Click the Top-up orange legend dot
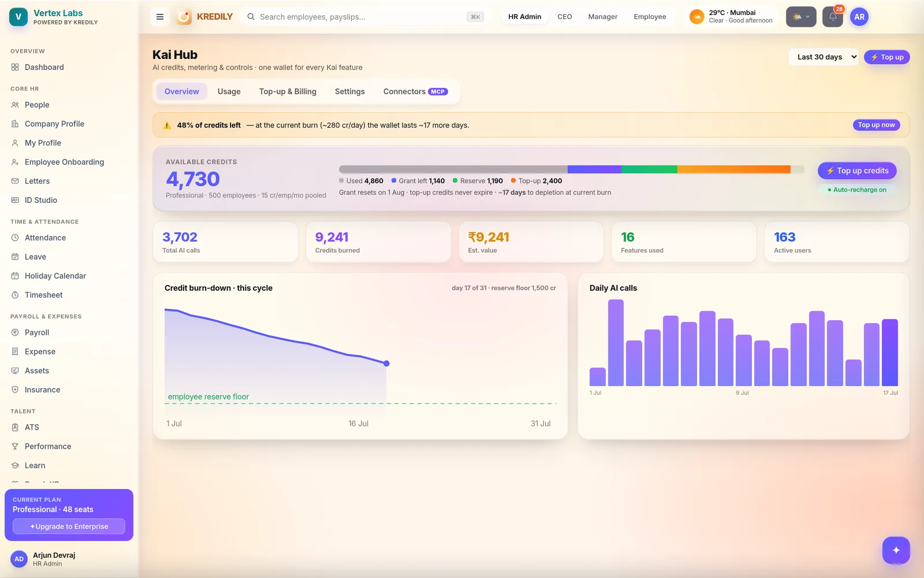The image size is (924, 578). (x=513, y=180)
